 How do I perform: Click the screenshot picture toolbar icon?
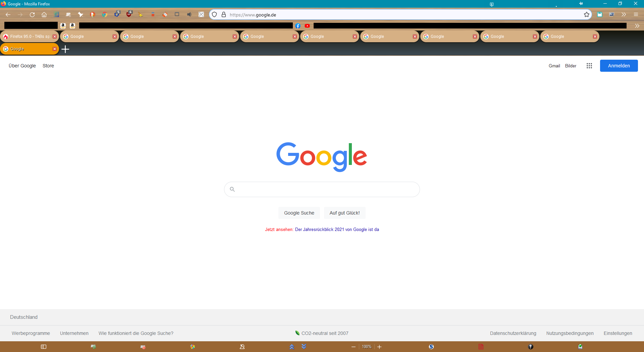tap(612, 15)
